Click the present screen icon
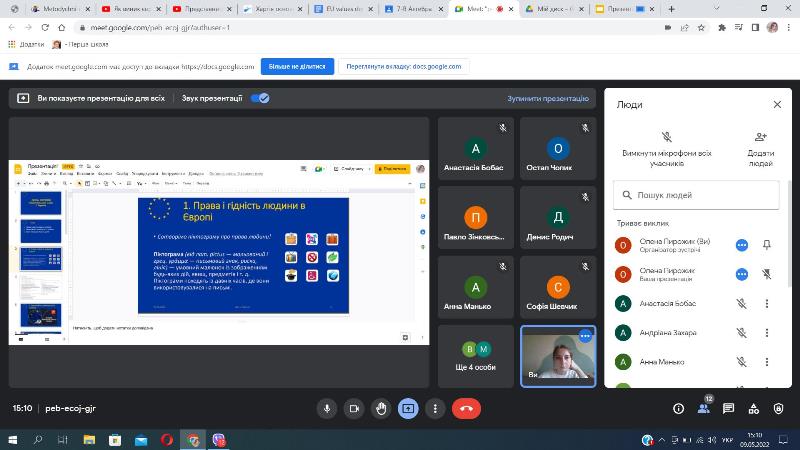Image resolution: width=800 pixels, height=450 pixels. 408,408
